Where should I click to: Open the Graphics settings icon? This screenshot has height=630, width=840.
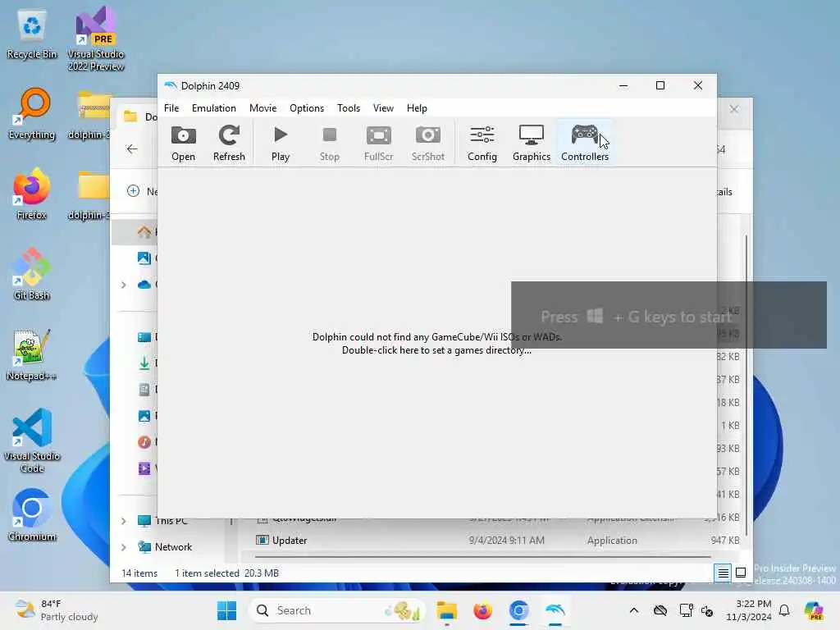coord(532,143)
